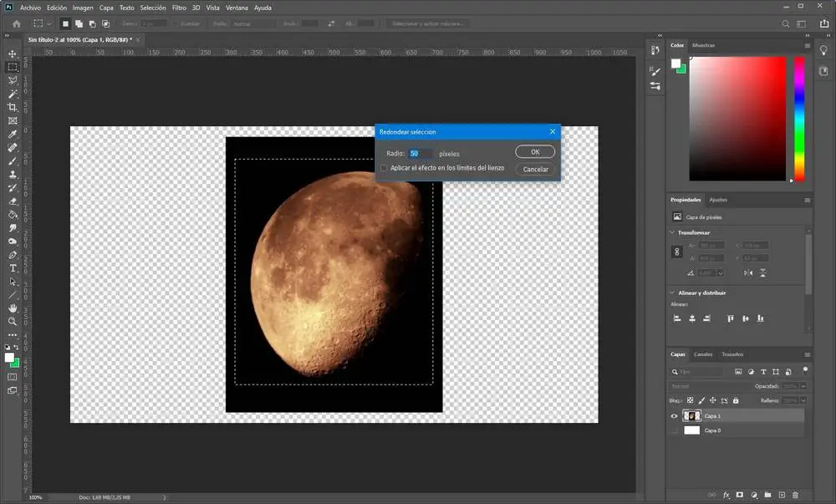
Task: Click OK in Redondear selección dialog
Action: pos(535,152)
